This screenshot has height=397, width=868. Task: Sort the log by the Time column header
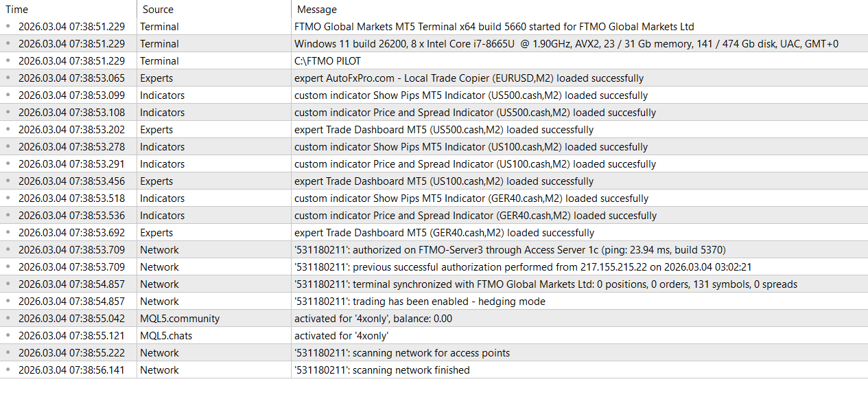pyautogui.click(x=17, y=10)
